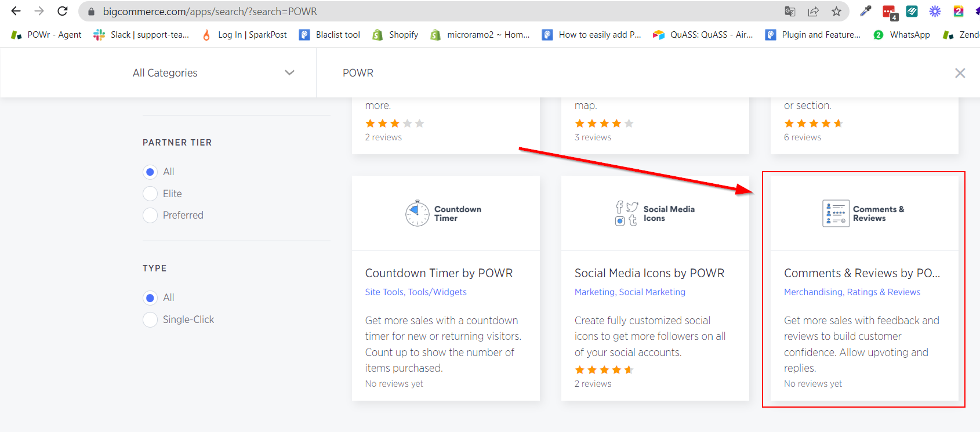This screenshot has width=980, height=432.
Task: Select the Preferred partner tier
Action: click(x=150, y=215)
